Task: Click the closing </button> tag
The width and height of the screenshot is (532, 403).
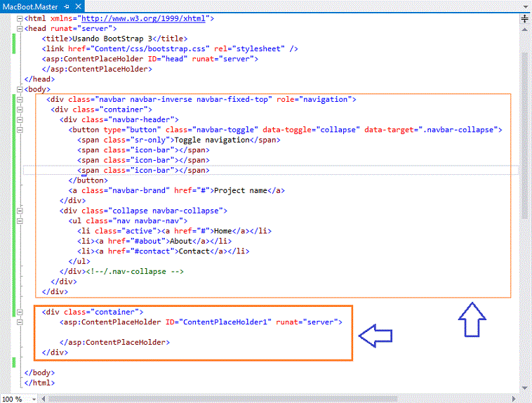Action: pyautogui.click(x=88, y=180)
